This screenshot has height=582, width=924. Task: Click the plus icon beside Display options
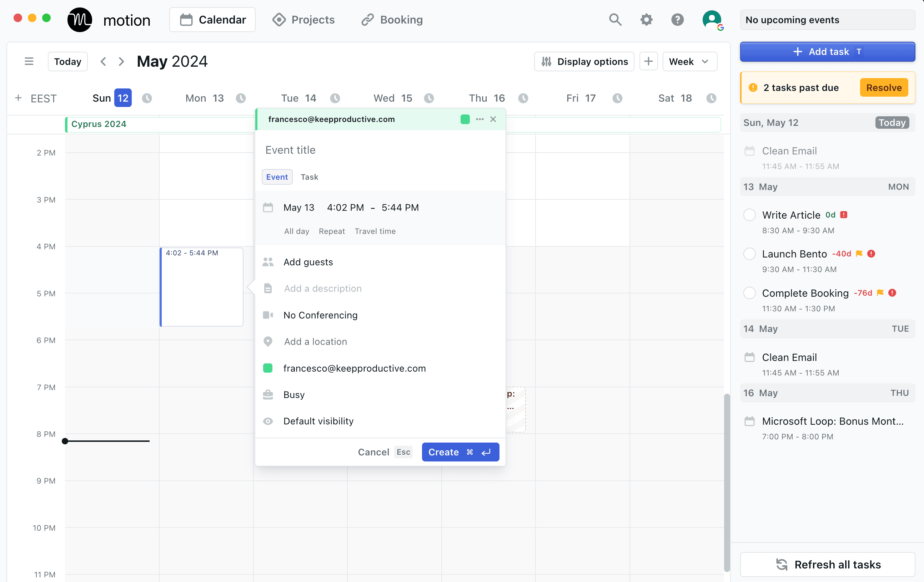coord(648,61)
